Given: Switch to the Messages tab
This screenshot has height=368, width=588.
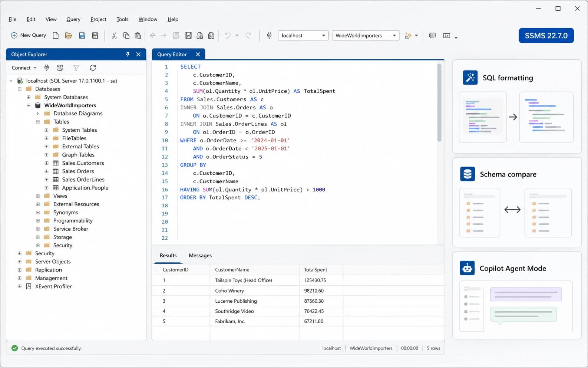Looking at the screenshot, I should pyautogui.click(x=200, y=255).
